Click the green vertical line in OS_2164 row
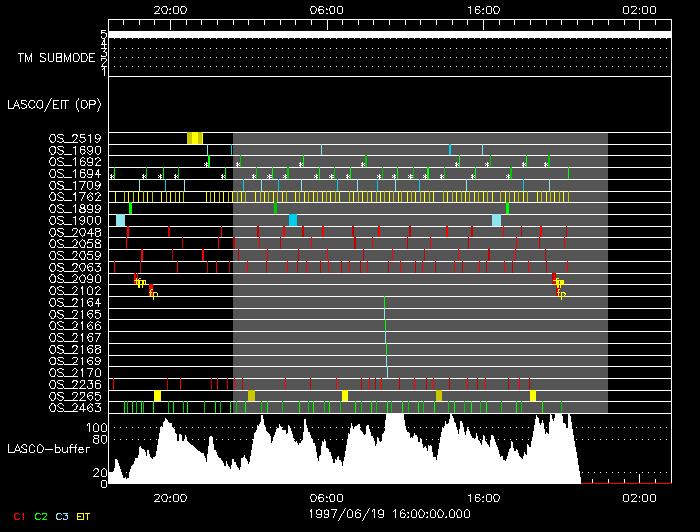Screen dimensions: 700x532 384,302
